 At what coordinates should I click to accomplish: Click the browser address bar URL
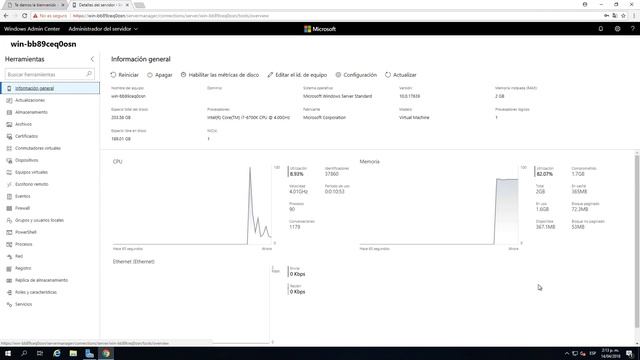click(171, 16)
